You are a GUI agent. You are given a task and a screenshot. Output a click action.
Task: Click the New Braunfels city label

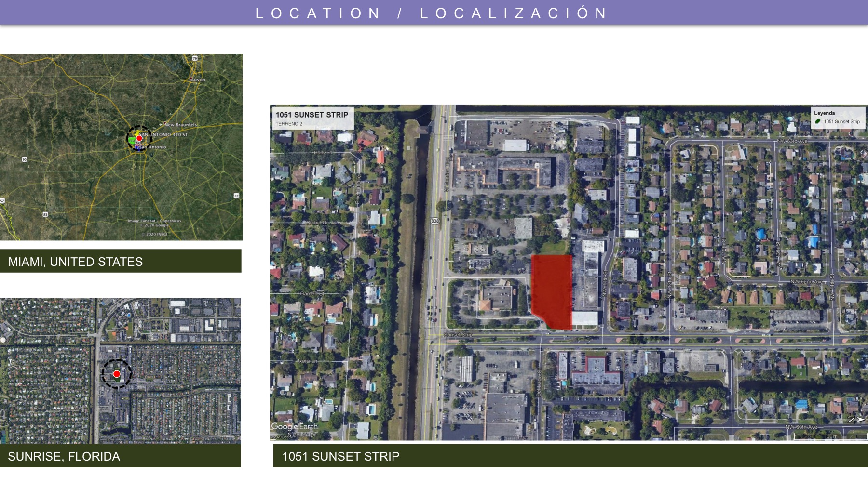coord(181,125)
